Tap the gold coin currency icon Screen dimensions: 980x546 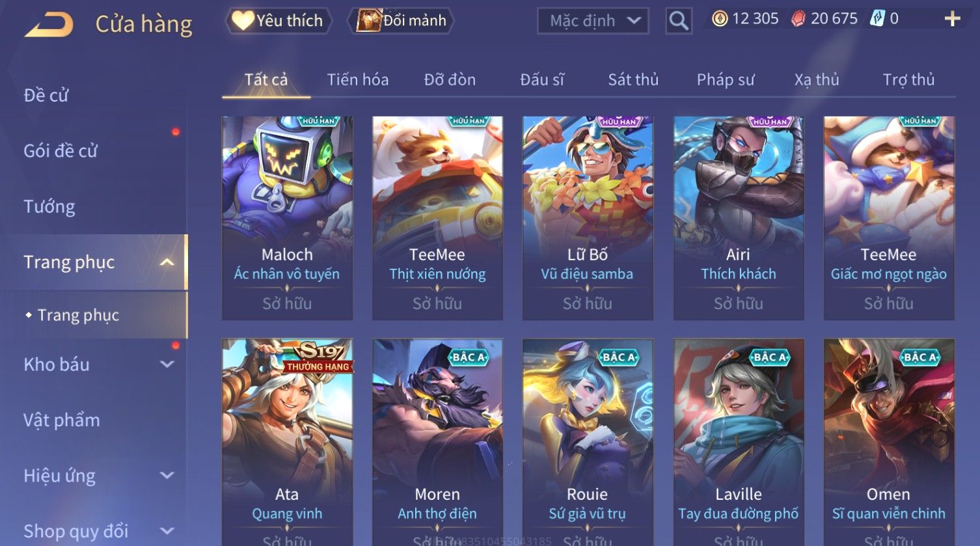pyautogui.click(x=719, y=19)
